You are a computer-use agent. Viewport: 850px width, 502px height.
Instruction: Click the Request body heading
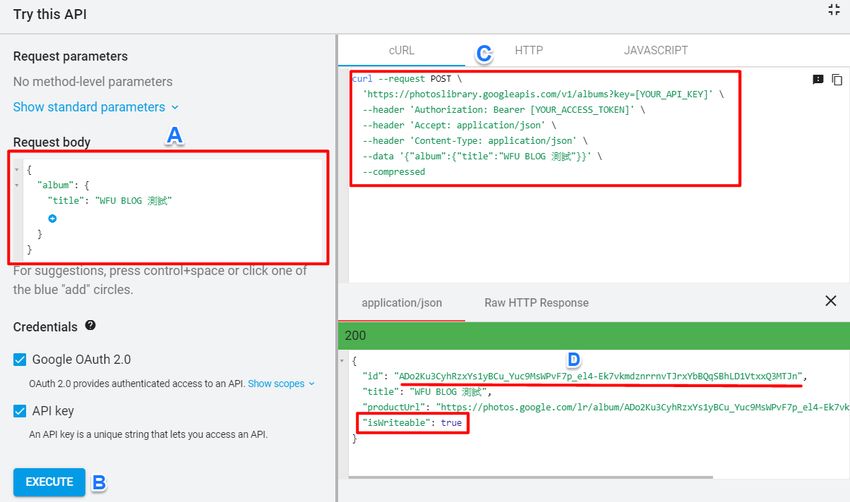(52, 142)
